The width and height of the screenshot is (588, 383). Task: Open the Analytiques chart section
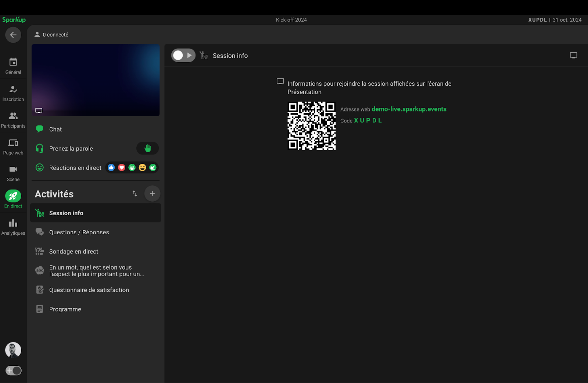13,227
